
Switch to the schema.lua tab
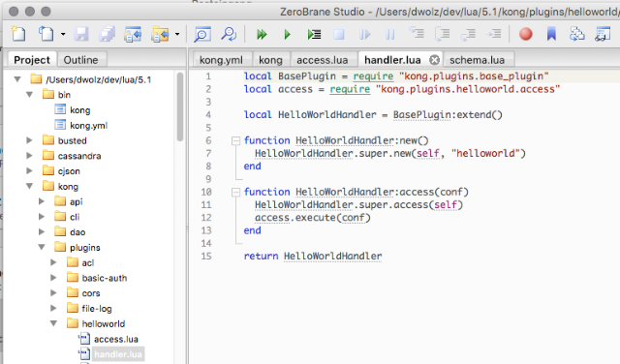click(477, 60)
